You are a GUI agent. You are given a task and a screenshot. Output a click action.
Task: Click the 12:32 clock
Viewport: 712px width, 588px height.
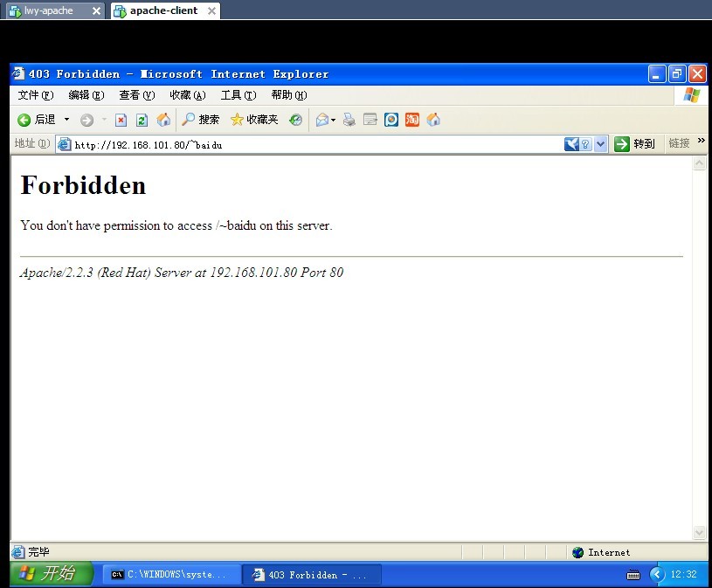[x=683, y=574]
